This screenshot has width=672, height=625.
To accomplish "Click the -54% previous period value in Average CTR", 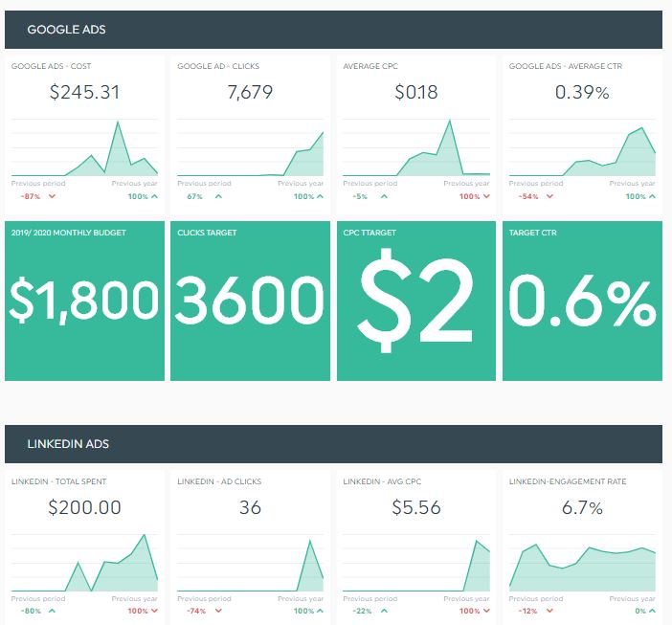I will [528, 196].
